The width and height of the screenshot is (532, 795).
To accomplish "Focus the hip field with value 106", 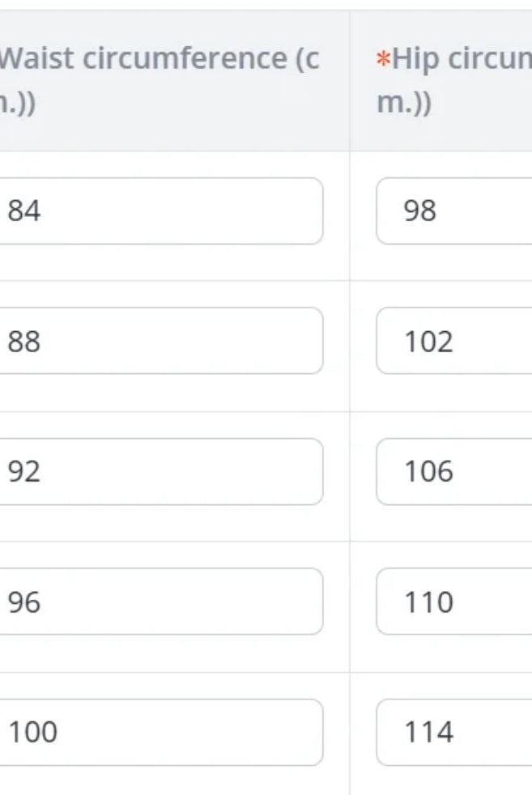I will 455,471.
